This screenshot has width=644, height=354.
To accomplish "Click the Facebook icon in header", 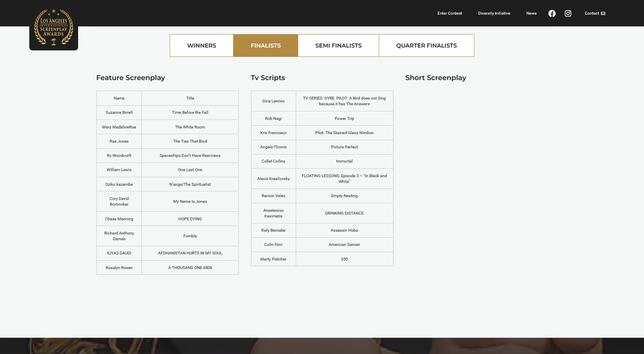I will pyautogui.click(x=552, y=13).
